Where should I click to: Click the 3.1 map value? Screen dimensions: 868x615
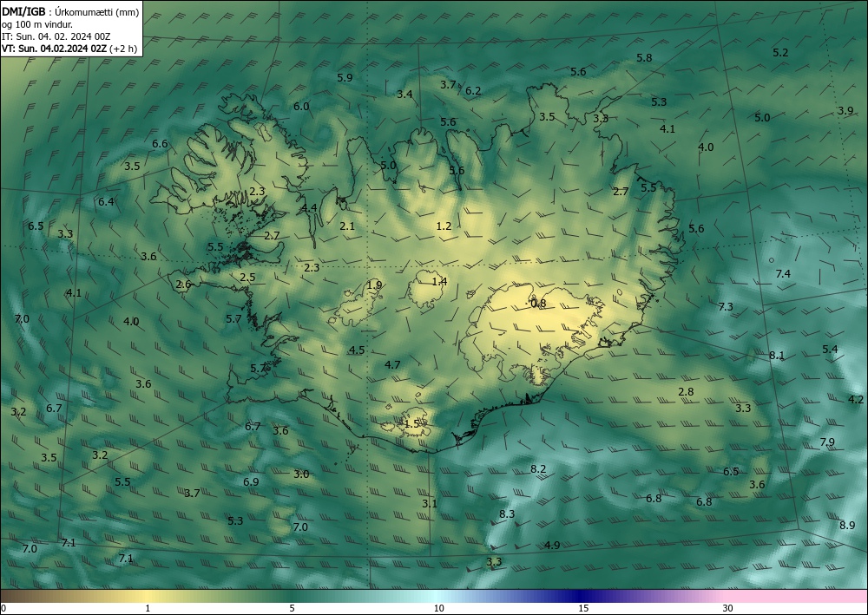pyautogui.click(x=430, y=503)
